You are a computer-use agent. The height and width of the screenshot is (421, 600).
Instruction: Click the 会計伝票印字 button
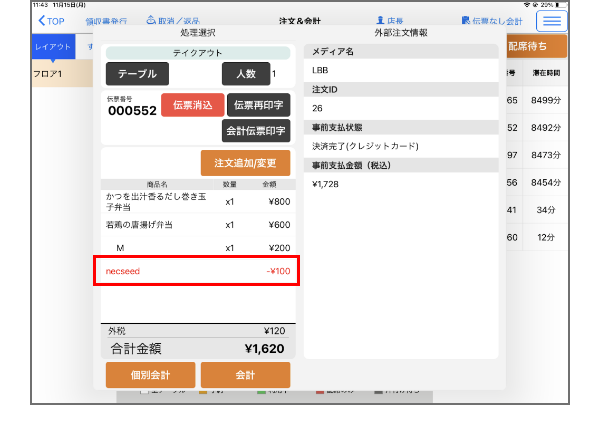[x=258, y=131]
